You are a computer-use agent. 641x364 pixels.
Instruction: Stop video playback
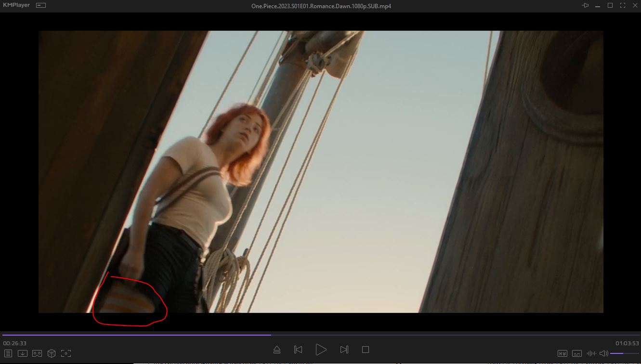pyautogui.click(x=366, y=350)
